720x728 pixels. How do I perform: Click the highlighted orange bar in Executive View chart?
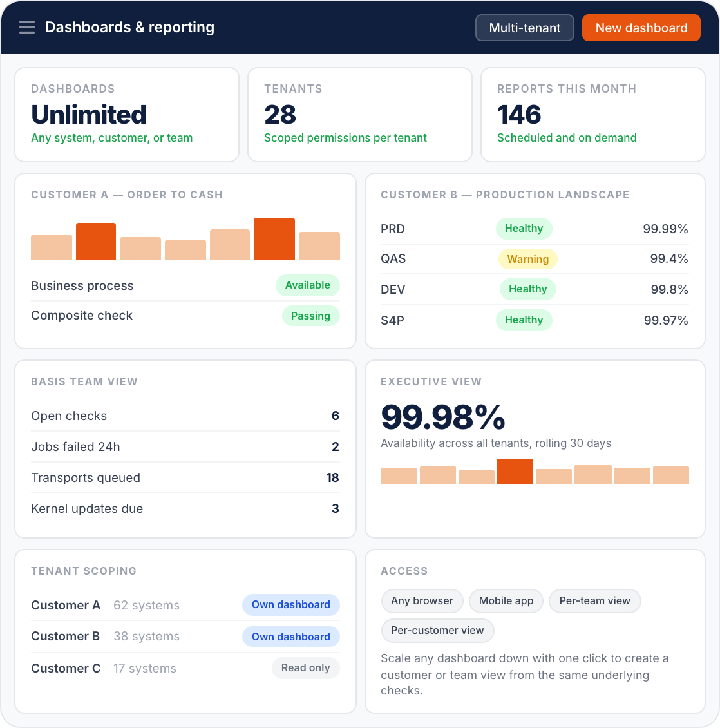pos(515,471)
